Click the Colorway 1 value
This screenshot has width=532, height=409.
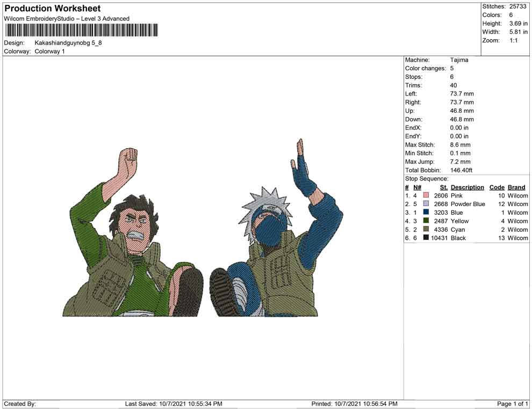coord(49,52)
